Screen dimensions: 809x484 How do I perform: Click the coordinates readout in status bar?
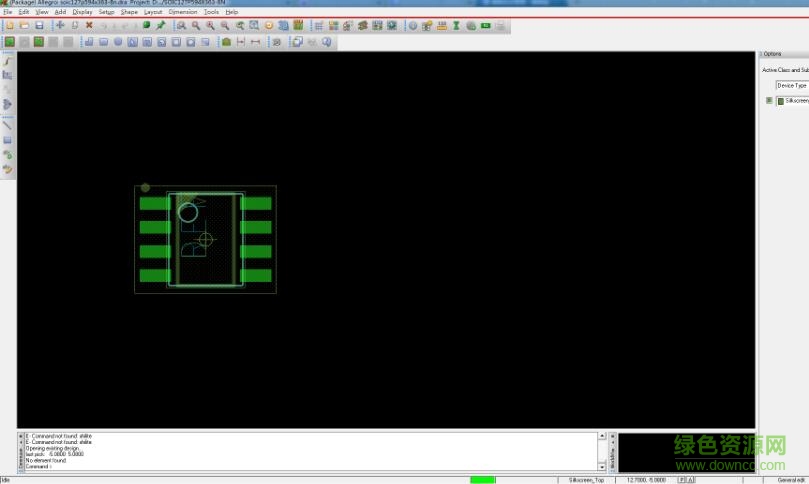tap(646, 480)
